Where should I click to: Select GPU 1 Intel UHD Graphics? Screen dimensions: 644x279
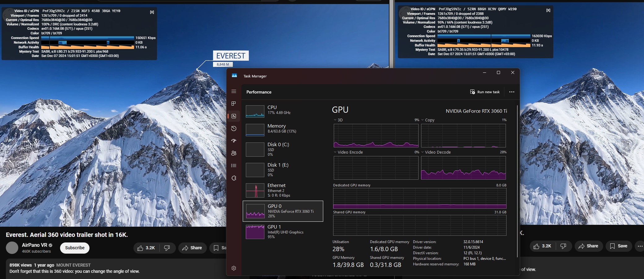[x=283, y=232]
